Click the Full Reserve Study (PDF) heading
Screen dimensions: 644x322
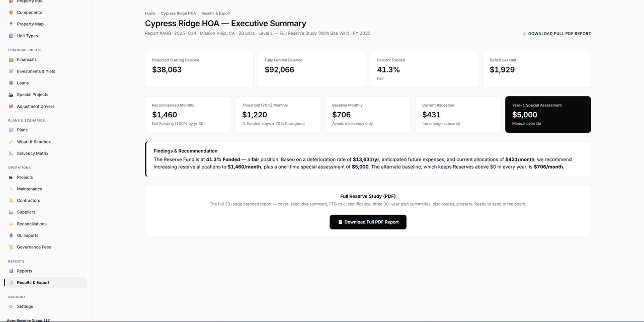[368, 196]
